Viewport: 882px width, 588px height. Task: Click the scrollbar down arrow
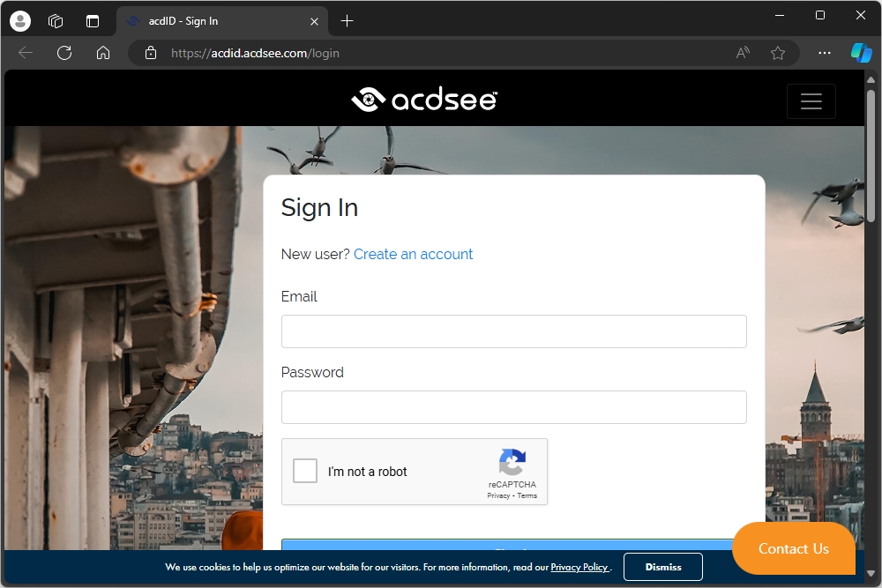871,573
